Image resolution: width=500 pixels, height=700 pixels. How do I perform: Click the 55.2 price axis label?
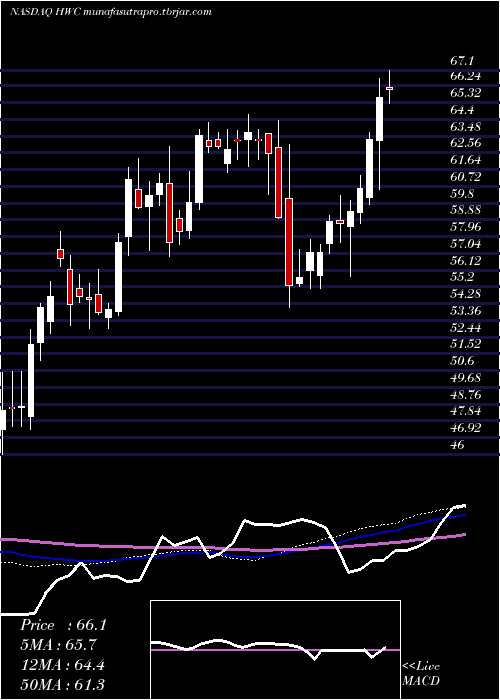463,277
